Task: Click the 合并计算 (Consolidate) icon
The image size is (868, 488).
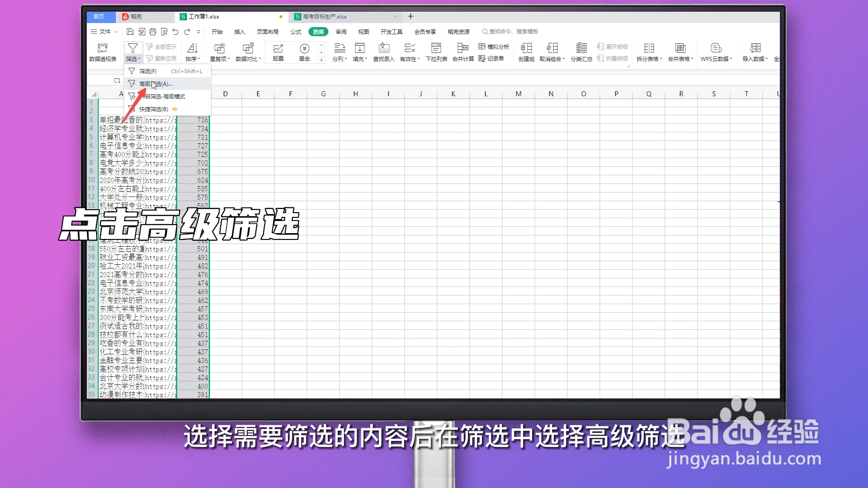Action: tap(462, 51)
